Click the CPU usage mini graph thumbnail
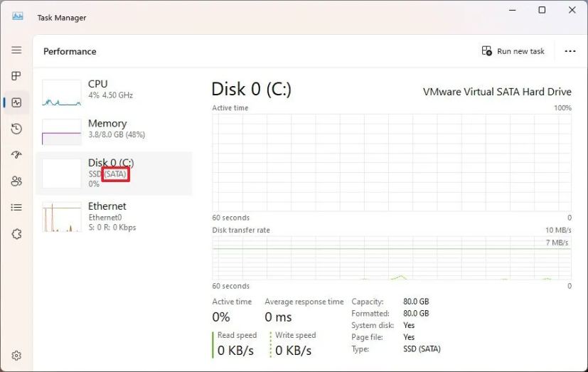Image resolution: width=588 pixels, height=372 pixels. tap(61, 92)
